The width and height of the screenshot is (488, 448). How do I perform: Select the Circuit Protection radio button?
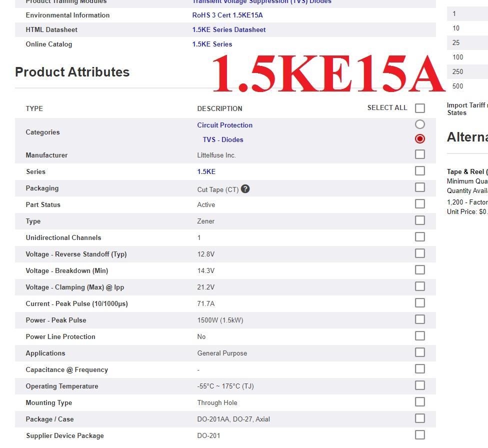click(x=420, y=124)
